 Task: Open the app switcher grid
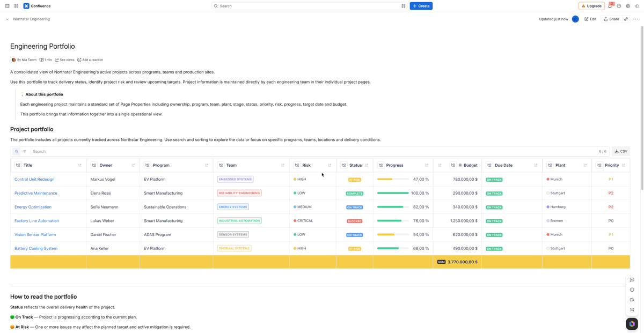pyautogui.click(x=16, y=6)
